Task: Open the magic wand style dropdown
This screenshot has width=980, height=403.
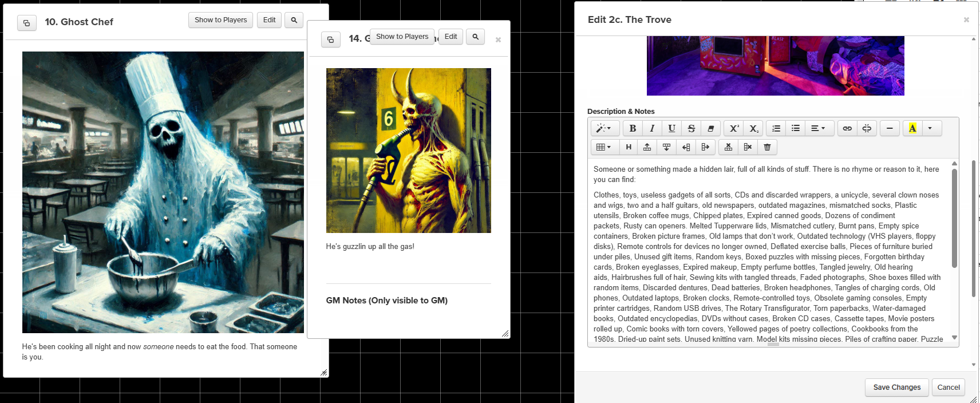Action: pyautogui.click(x=604, y=128)
